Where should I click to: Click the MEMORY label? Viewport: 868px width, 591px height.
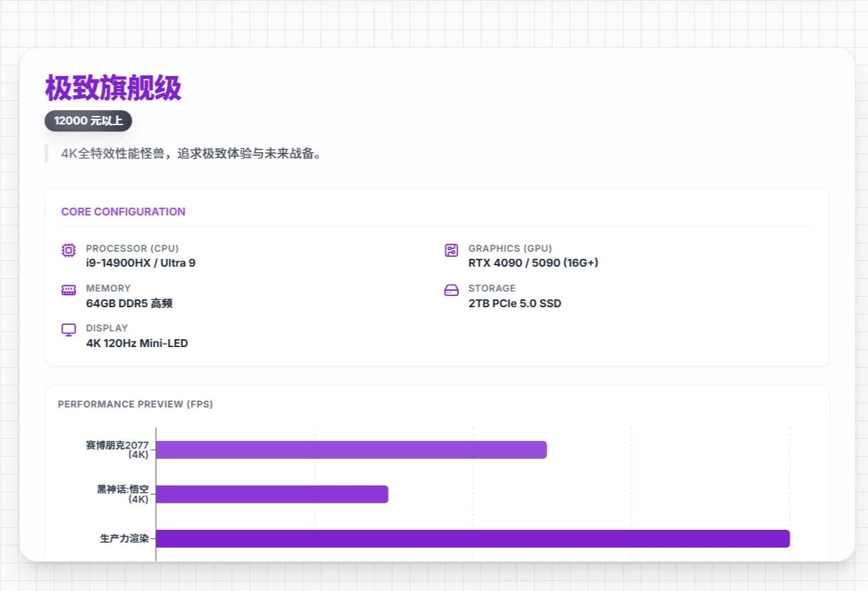click(x=108, y=289)
